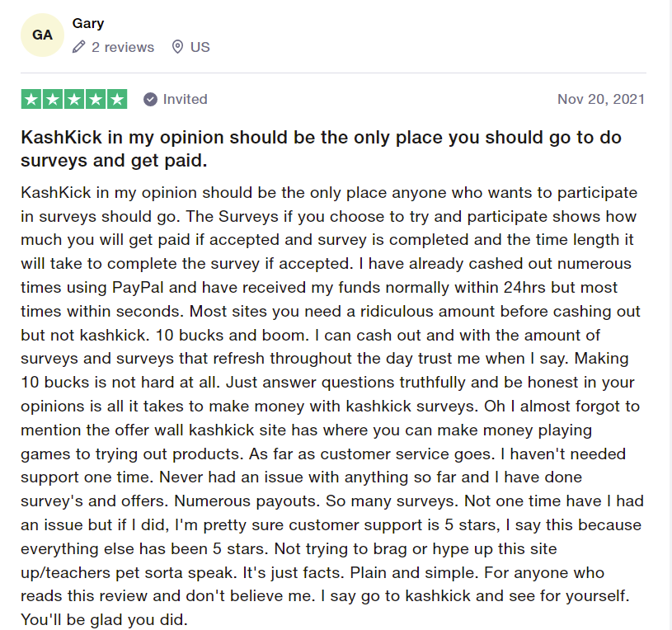
Task: Click the fourth green rating star
Action: pyautogui.click(x=96, y=99)
